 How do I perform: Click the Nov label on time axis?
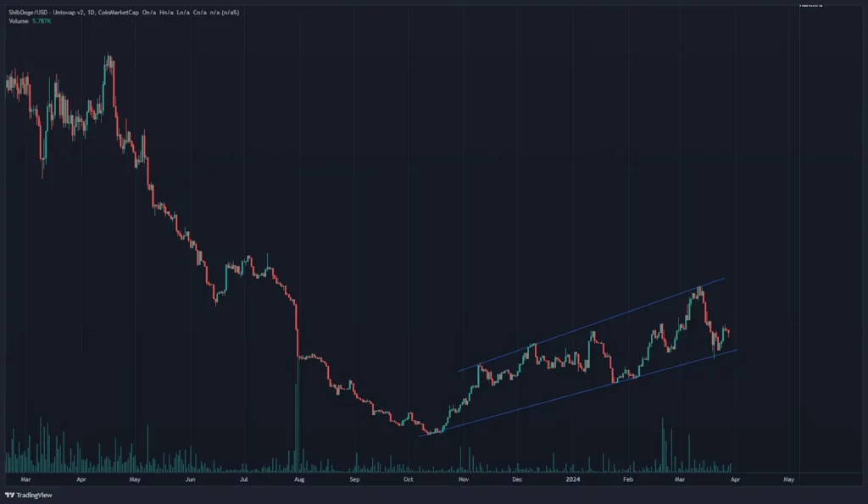pos(464,479)
